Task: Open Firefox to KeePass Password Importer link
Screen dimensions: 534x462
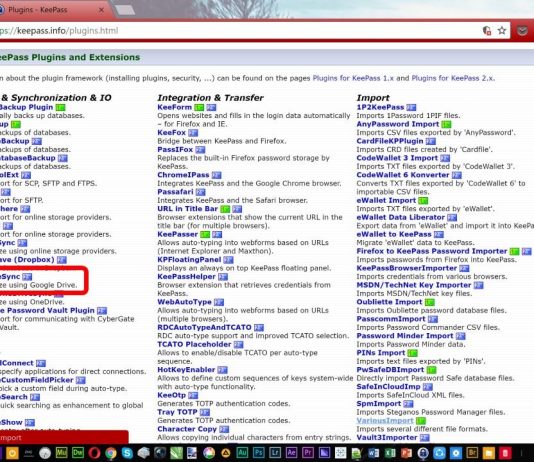Action: point(432,251)
